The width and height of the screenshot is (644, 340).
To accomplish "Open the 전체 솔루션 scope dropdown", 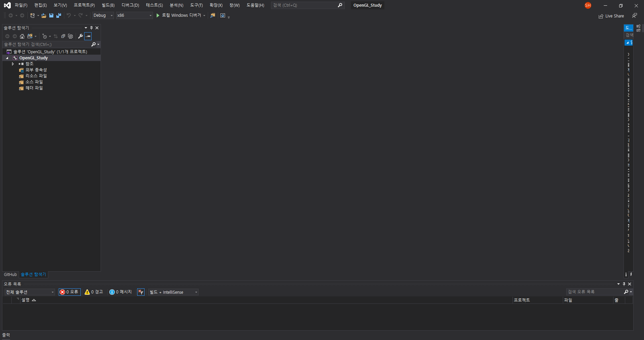I will click(x=30, y=292).
